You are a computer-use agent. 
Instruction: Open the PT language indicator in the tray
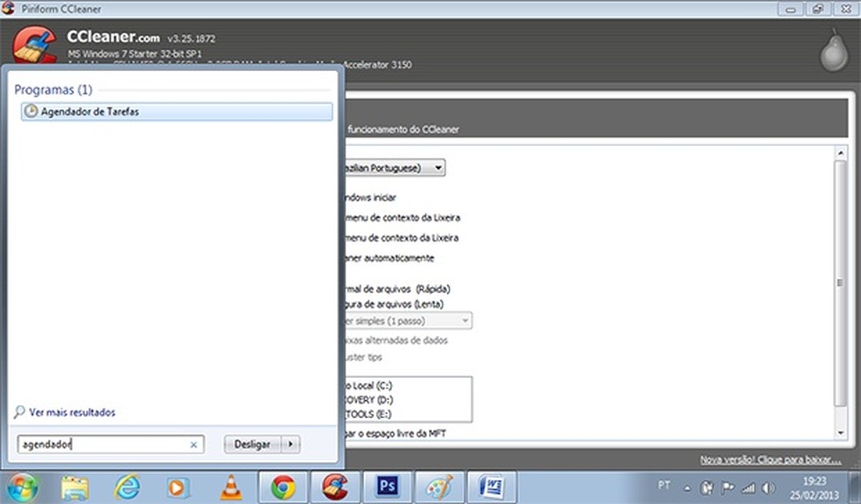[x=663, y=486]
